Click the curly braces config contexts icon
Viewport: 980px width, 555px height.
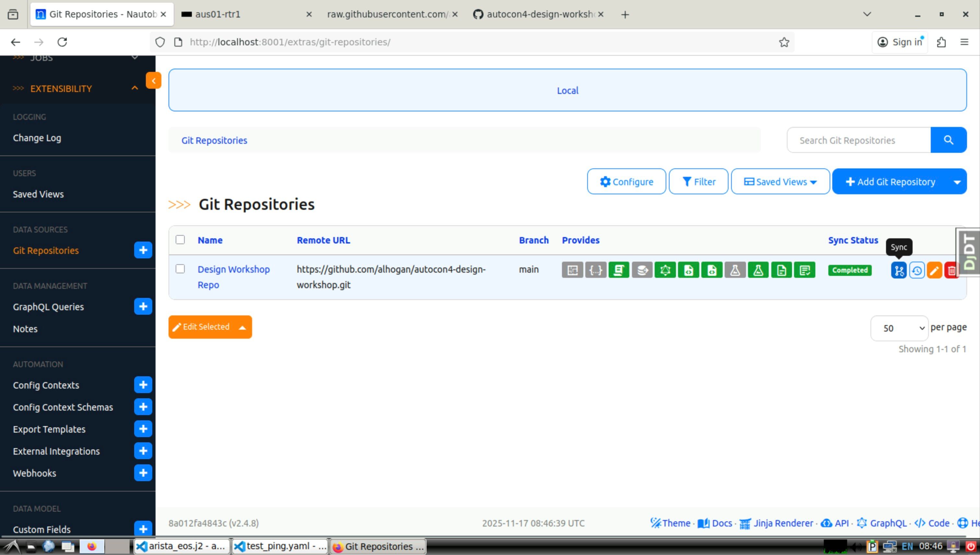click(595, 270)
